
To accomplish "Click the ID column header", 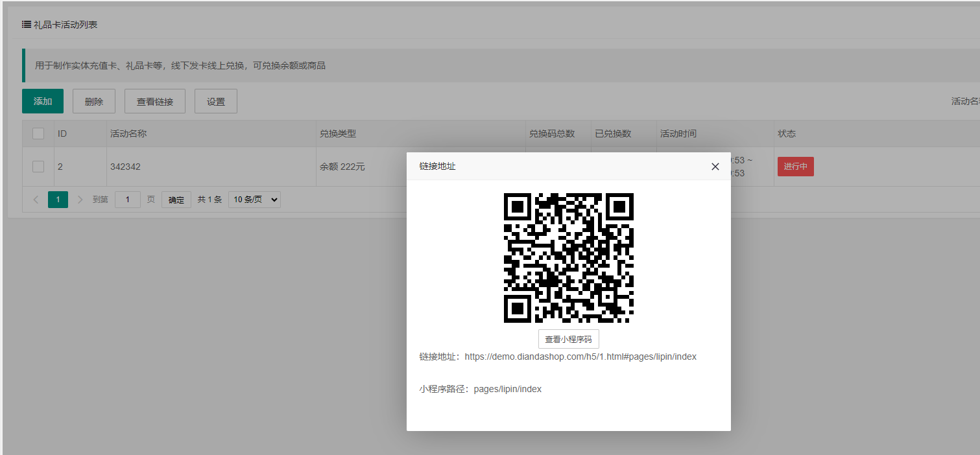I will [62, 134].
